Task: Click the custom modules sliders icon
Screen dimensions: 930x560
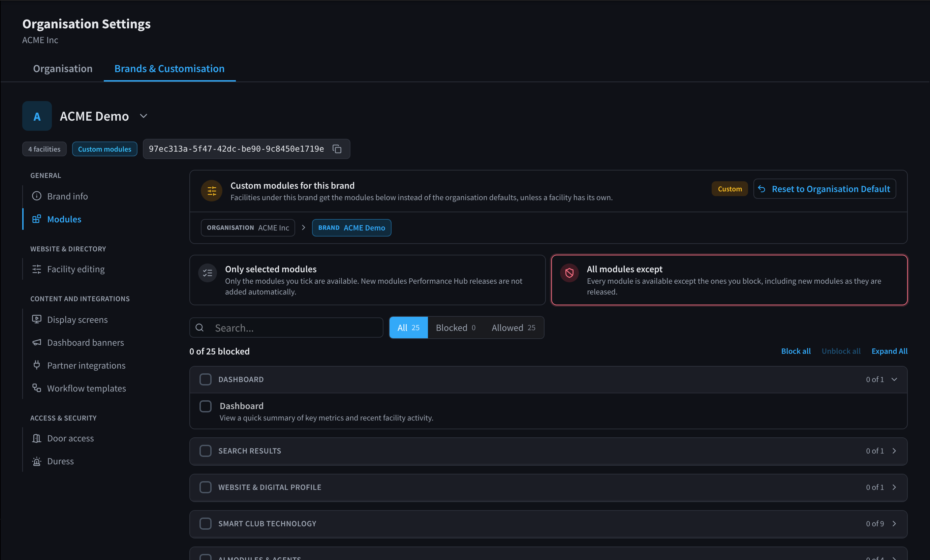Action: (x=212, y=191)
